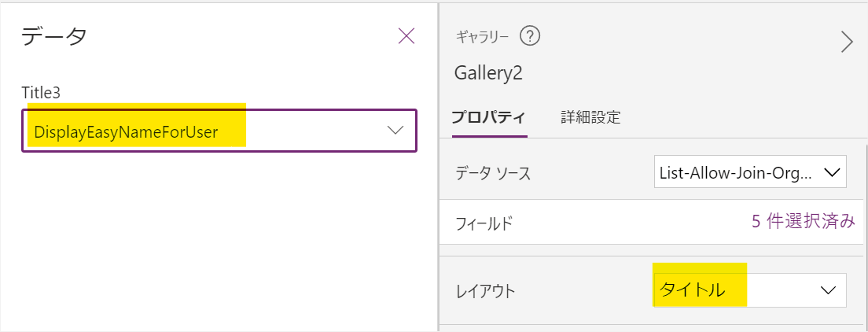
Task: Click the レイアウト label
Action: (x=485, y=291)
